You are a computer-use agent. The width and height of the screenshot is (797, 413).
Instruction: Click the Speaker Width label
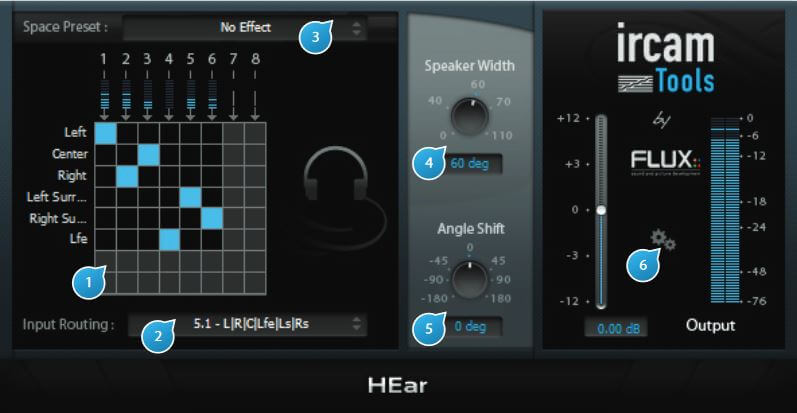coord(470,66)
